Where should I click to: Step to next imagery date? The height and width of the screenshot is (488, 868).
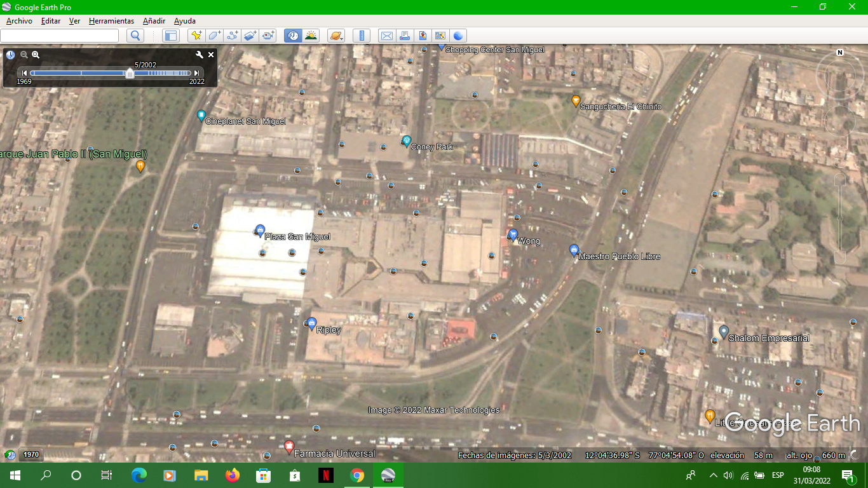[197, 73]
